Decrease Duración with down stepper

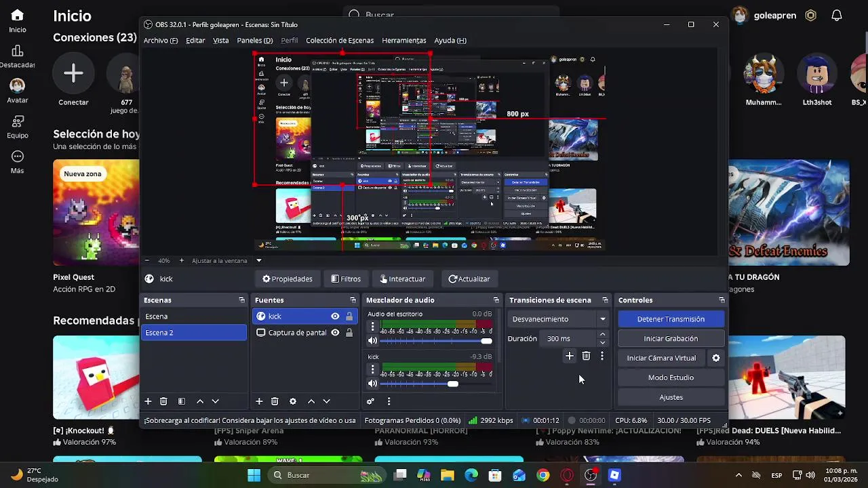click(602, 343)
